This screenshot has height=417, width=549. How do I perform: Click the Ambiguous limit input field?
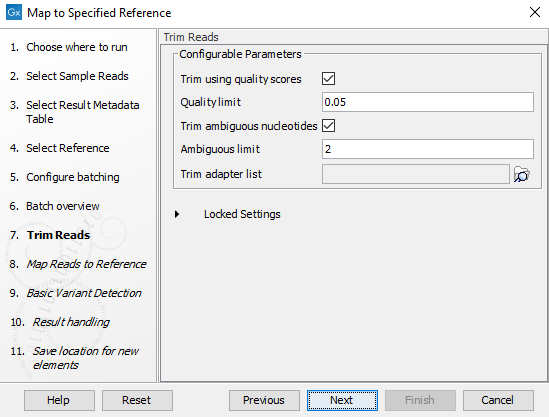[x=428, y=149]
